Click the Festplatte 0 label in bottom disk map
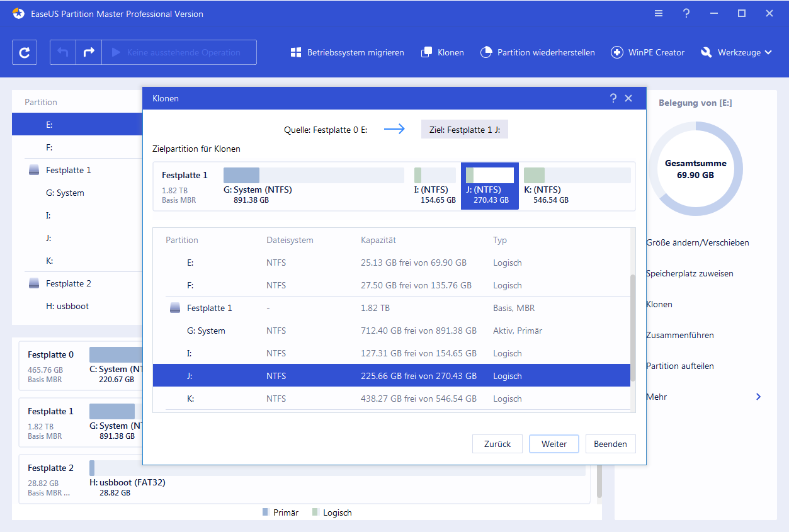 point(50,354)
